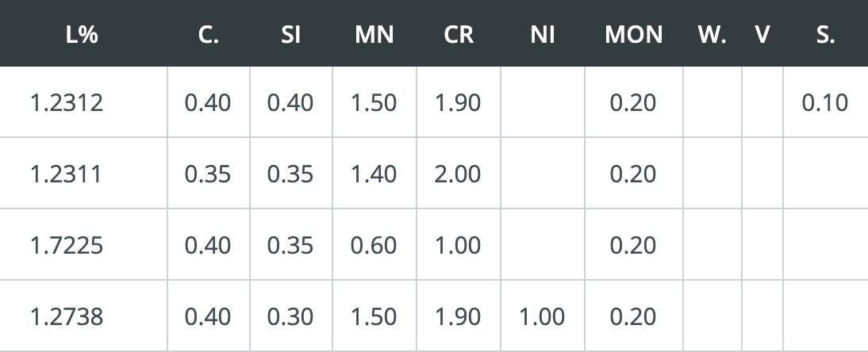
Task: Click the MON column header
Action: click(x=633, y=35)
